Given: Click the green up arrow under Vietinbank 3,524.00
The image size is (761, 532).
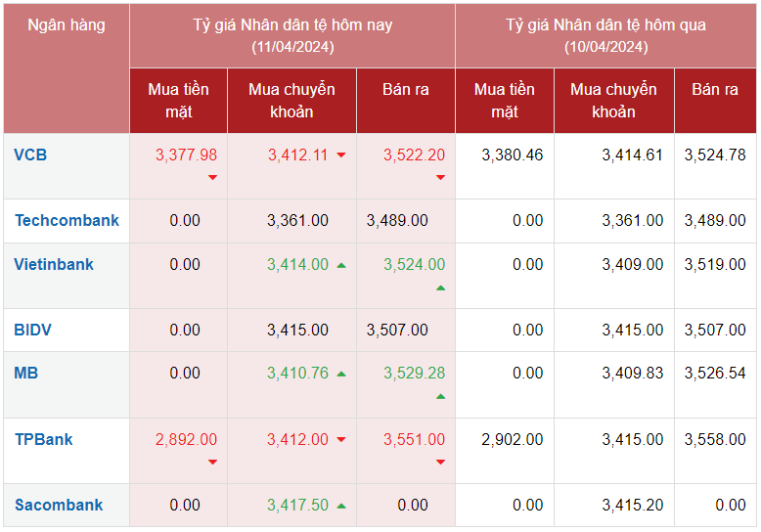Looking at the screenshot, I should tap(440, 288).
